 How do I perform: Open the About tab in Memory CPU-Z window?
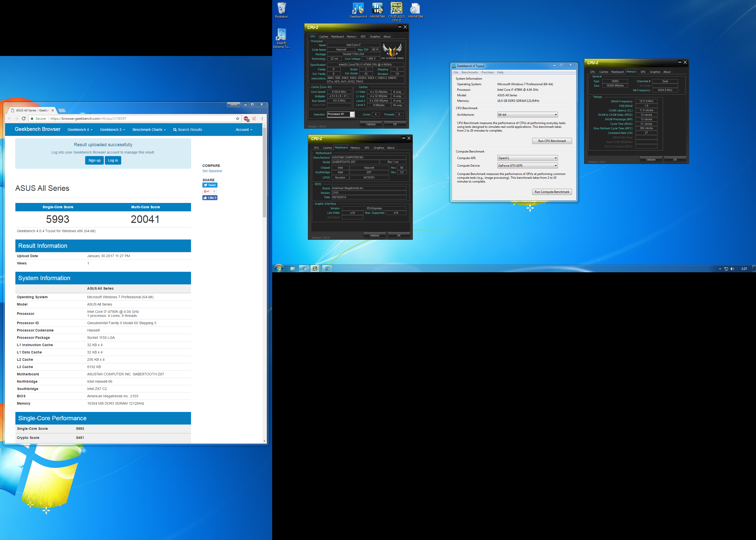coord(667,72)
